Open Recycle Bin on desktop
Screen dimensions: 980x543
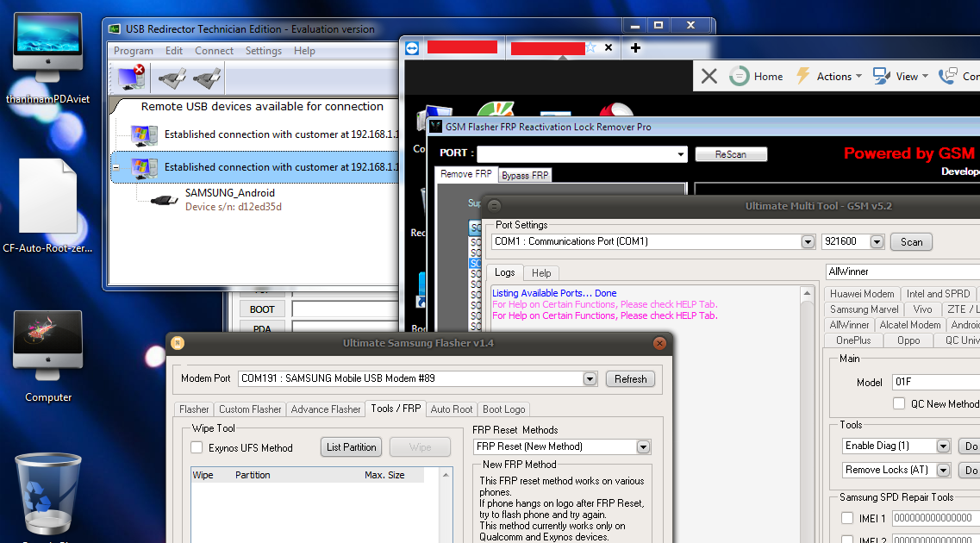(x=48, y=493)
